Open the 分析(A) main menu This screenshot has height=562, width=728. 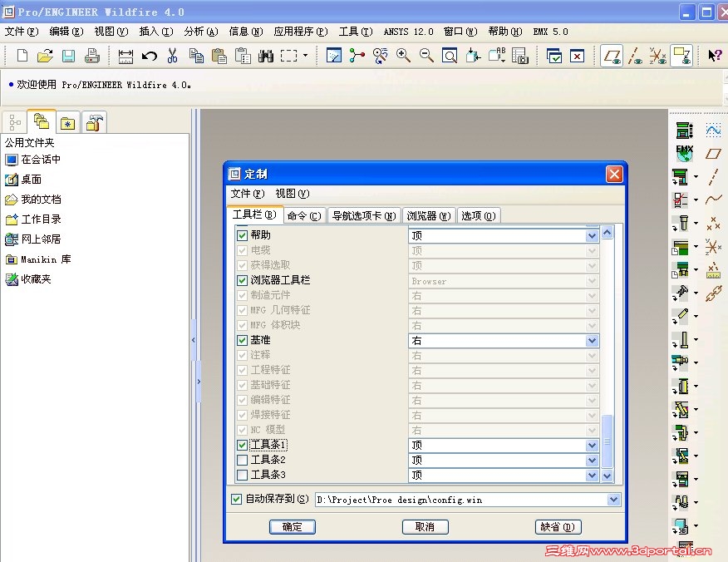[x=200, y=32]
